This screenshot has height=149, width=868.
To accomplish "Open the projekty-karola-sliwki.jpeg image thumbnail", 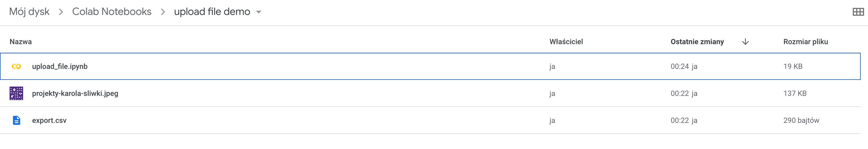I will 16,94.
